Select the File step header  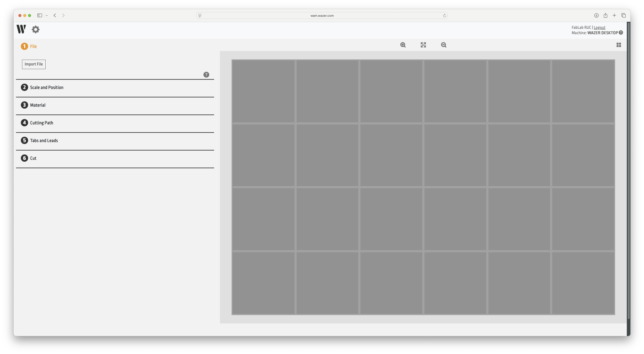pos(33,47)
